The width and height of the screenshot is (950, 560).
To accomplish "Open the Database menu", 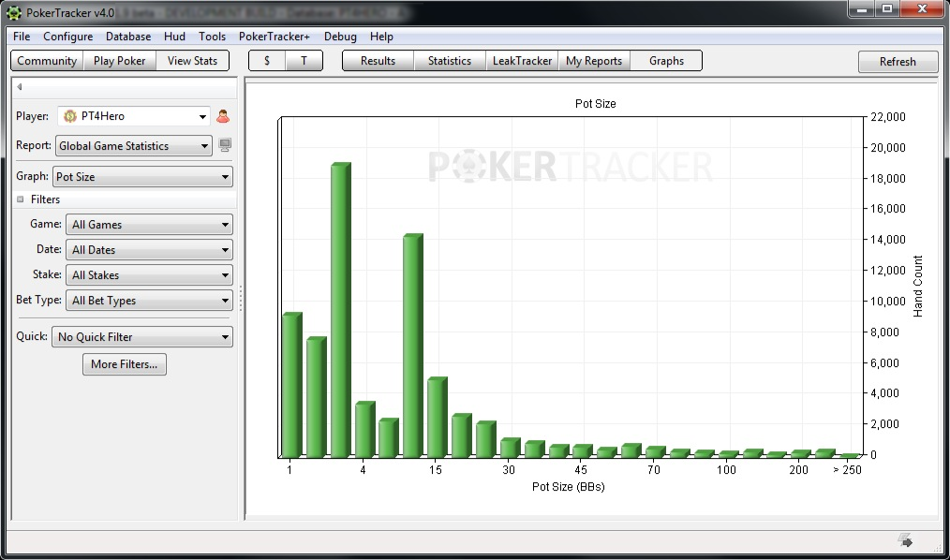I will pos(127,37).
